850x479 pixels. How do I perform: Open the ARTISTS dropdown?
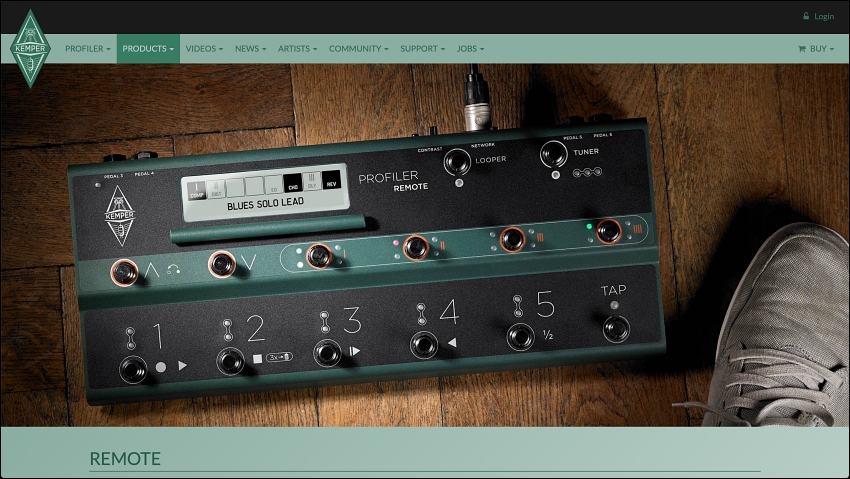tap(298, 49)
